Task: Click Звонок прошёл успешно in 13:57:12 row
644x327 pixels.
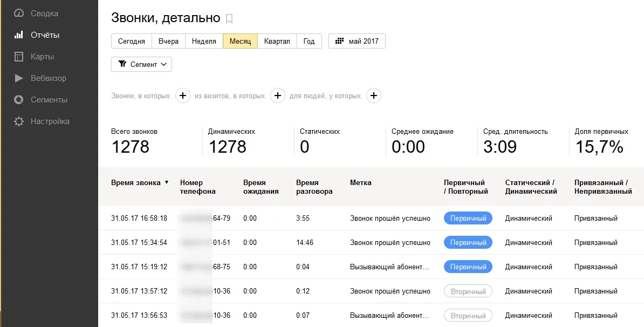Action: click(x=390, y=291)
